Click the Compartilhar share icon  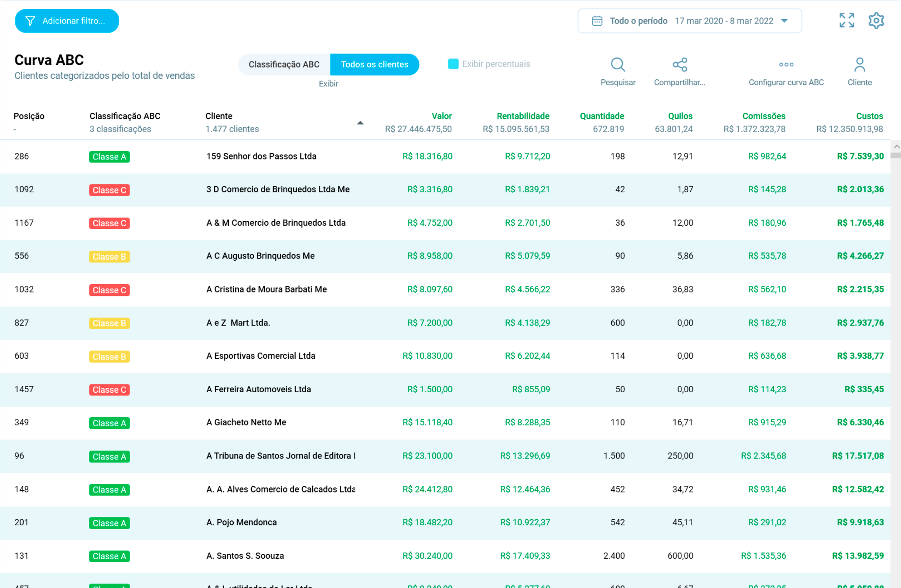tap(679, 65)
